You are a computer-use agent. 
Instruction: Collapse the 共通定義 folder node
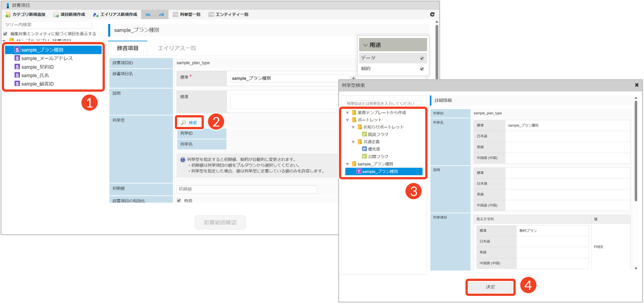353,142
